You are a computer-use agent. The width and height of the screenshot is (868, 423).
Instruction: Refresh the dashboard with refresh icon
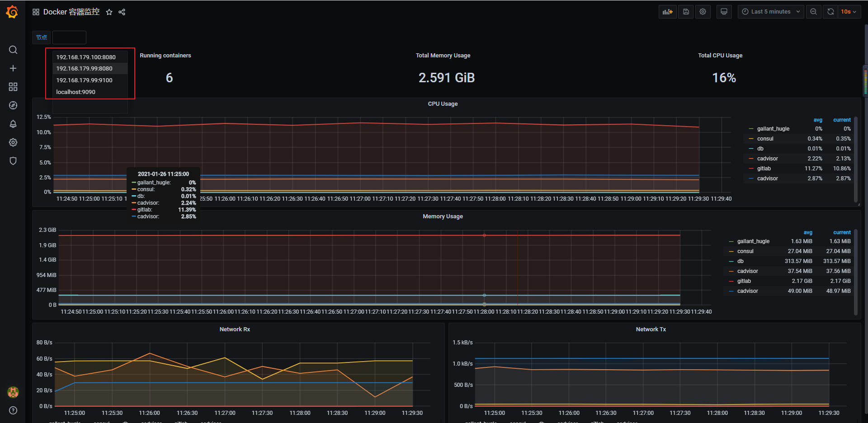point(830,11)
